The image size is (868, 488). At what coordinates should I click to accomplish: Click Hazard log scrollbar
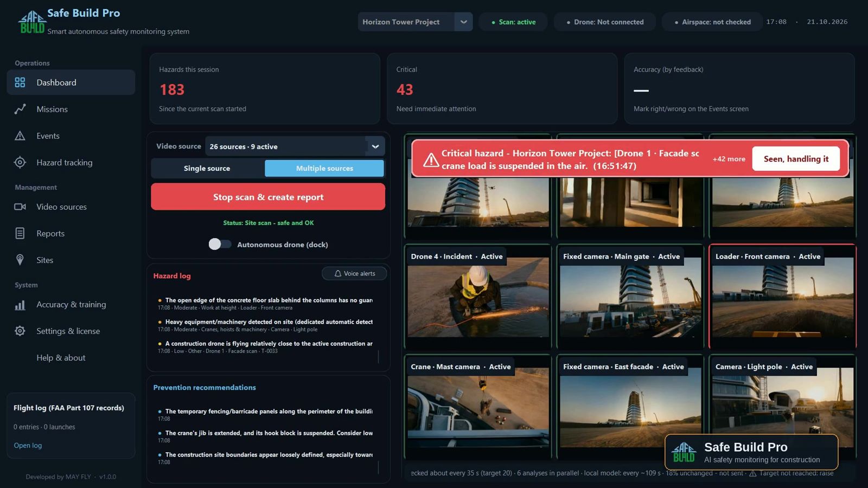[x=378, y=356]
